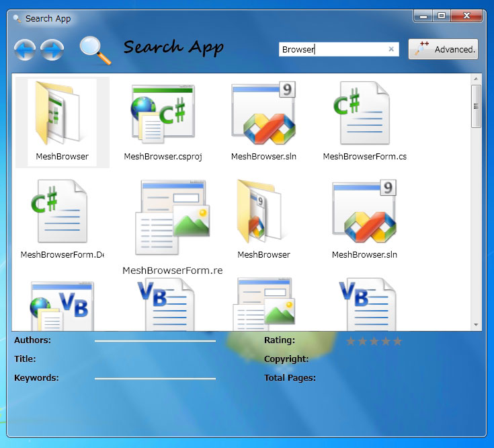Click the MeshBrowserForm.De file name

coord(63,255)
